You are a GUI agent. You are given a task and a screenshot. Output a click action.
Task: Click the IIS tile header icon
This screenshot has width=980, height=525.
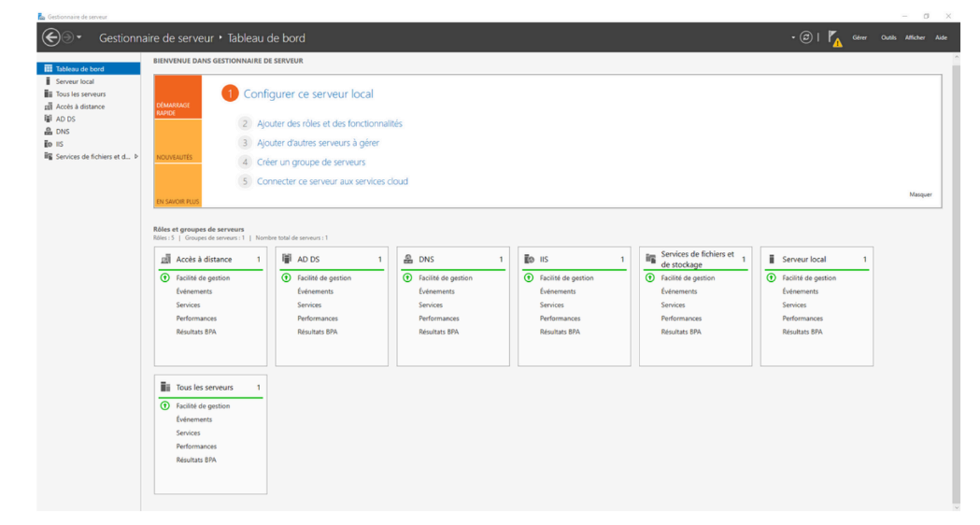(529, 259)
